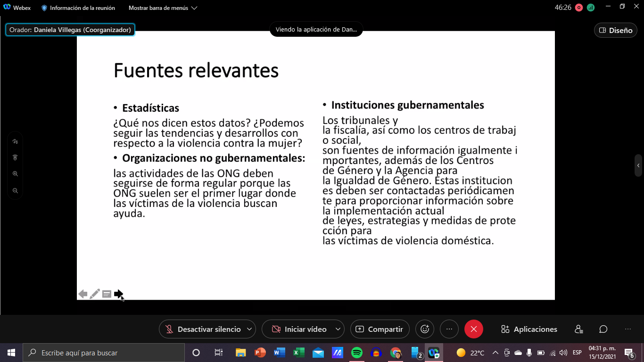Open Wi-Fi network settings in tray

pos(552,353)
